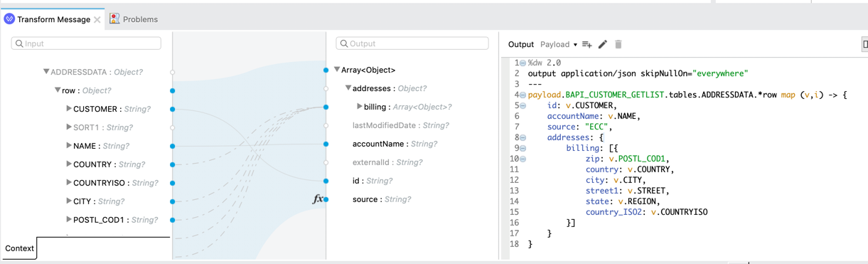This screenshot has height=264, width=868.
Task: Click the trash delete target icon
Action: tap(618, 44)
